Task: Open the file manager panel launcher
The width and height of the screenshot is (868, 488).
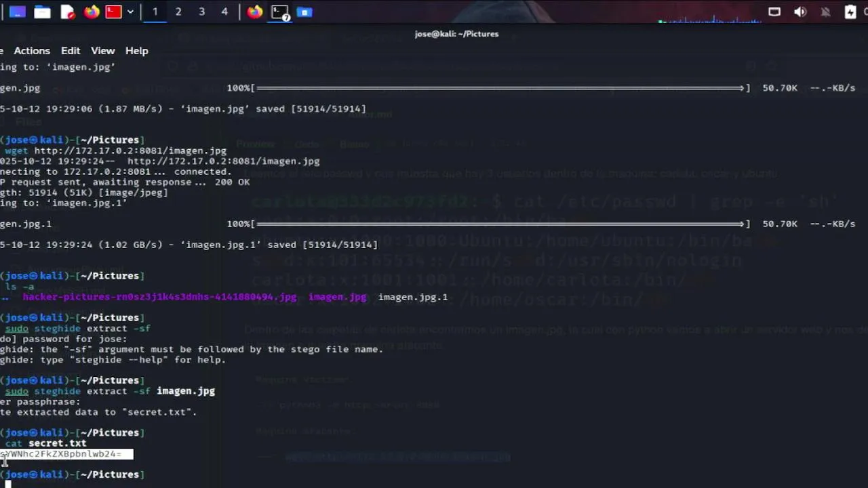Action: pyautogui.click(x=42, y=12)
